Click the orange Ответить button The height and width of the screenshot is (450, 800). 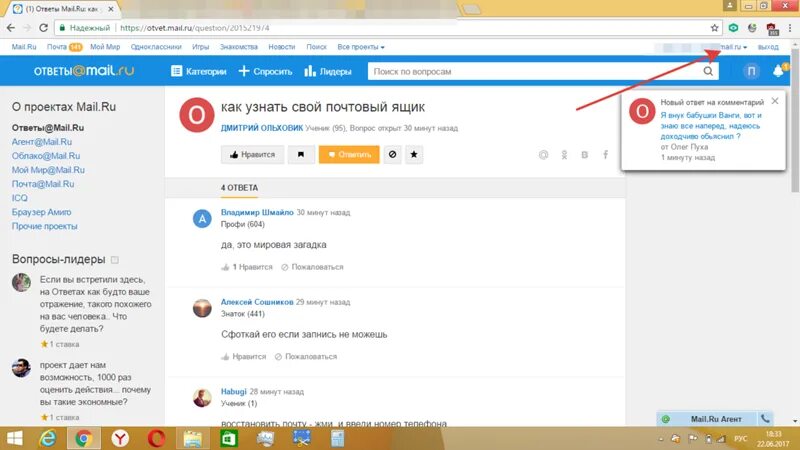coord(349,155)
